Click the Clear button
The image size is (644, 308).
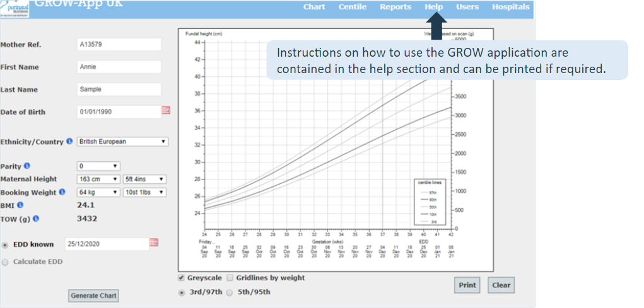click(x=501, y=285)
